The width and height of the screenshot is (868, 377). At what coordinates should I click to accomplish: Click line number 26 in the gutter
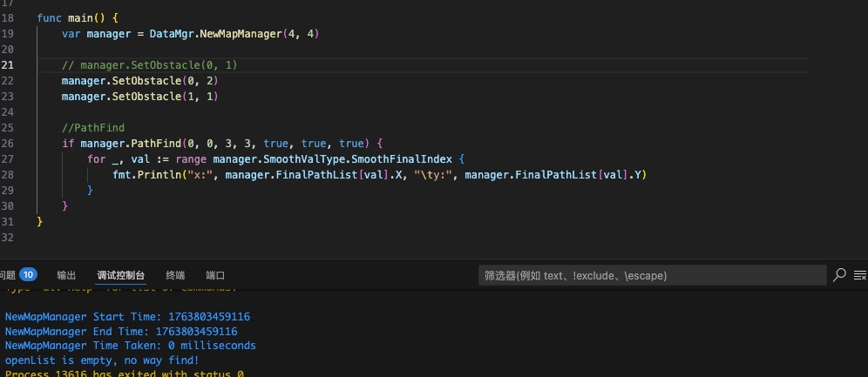9,144
